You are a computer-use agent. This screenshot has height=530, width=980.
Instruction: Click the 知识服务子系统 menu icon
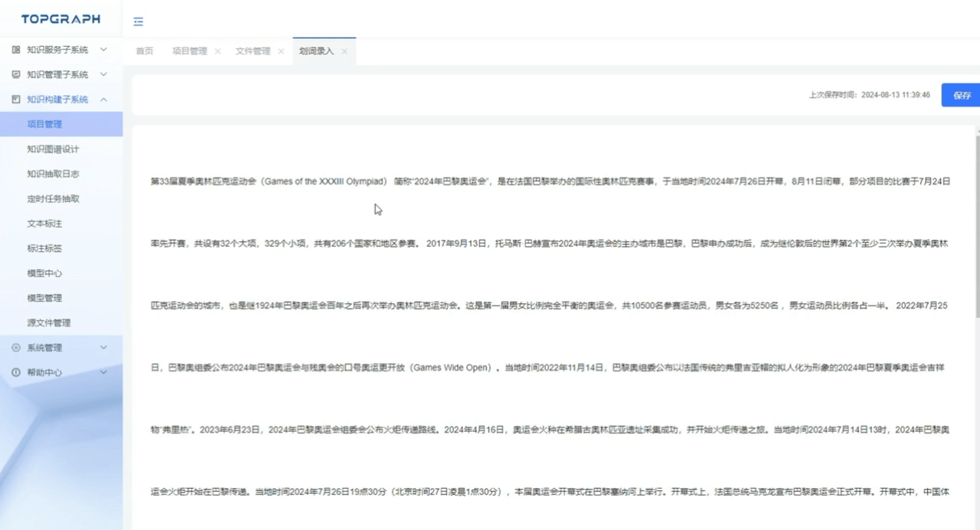(16, 50)
